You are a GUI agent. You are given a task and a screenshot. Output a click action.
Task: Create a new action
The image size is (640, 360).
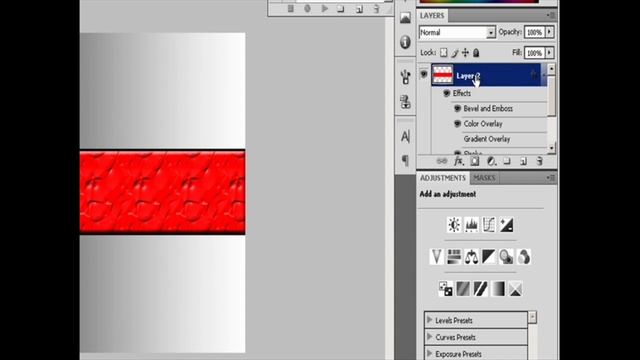tap(359, 9)
